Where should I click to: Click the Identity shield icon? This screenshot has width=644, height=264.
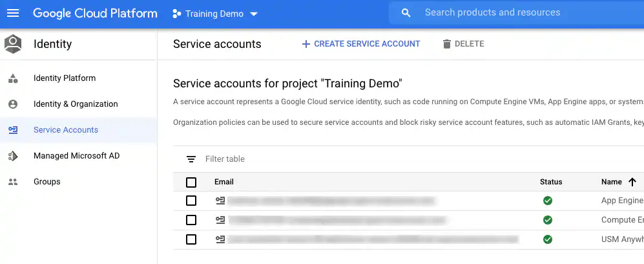point(13,44)
